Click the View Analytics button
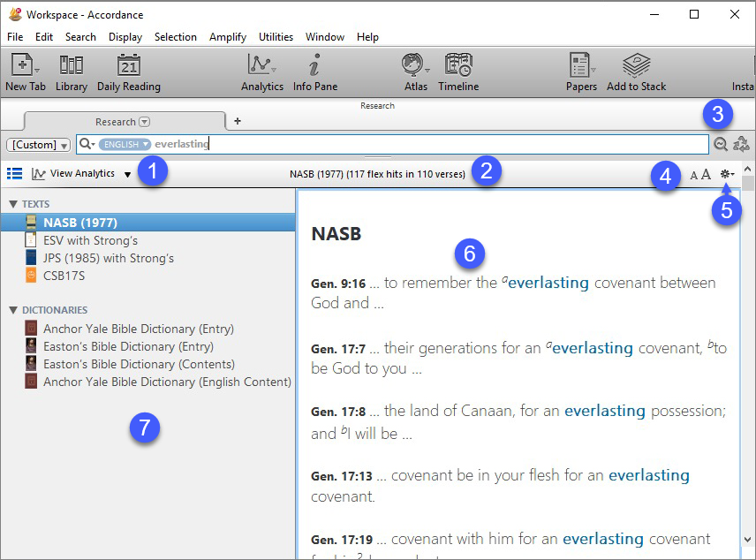The width and height of the screenshot is (756, 560). click(73, 174)
